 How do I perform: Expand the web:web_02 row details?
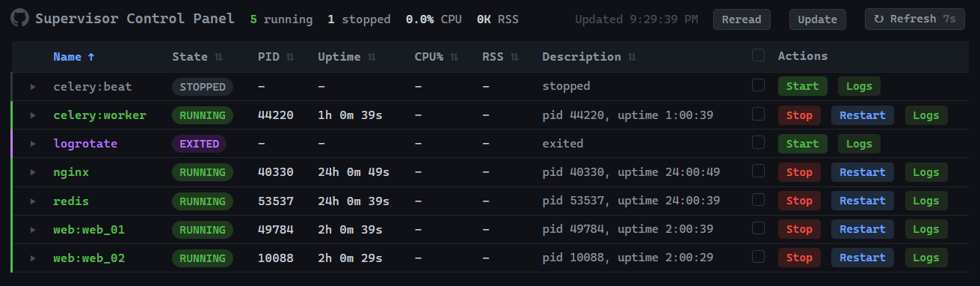point(33,258)
